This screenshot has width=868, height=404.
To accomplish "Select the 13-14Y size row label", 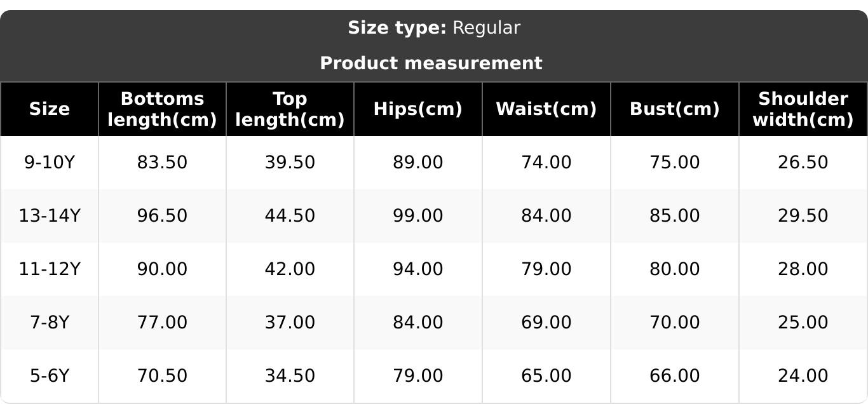I will (50, 216).
